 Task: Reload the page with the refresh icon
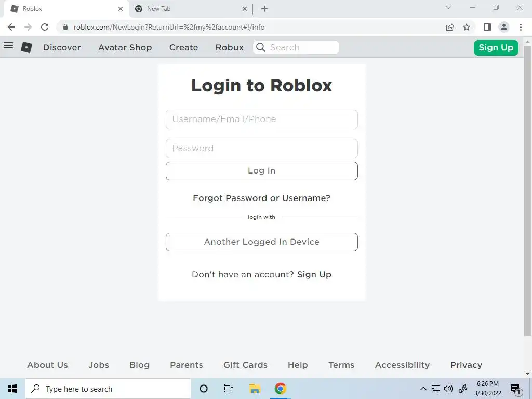[x=45, y=27]
